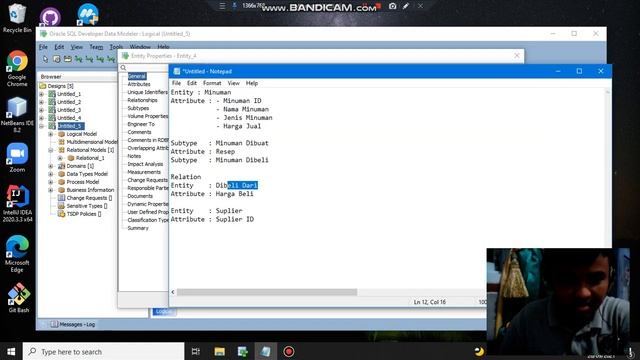The width and height of the screenshot is (640, 360).
Task: Select Engineer To in Entity Properties
Action: pos(141,124)
